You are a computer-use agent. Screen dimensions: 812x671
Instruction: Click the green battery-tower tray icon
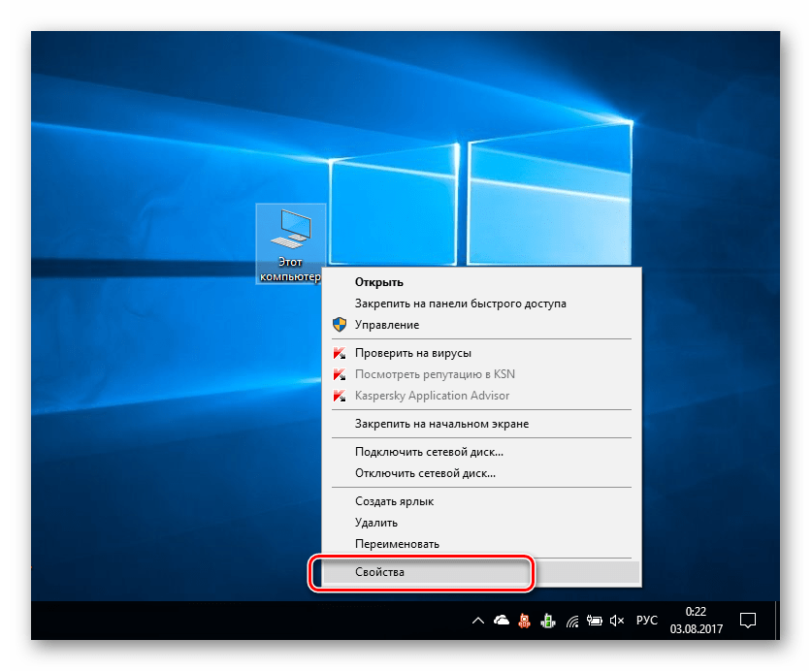(x=547, y=621)
